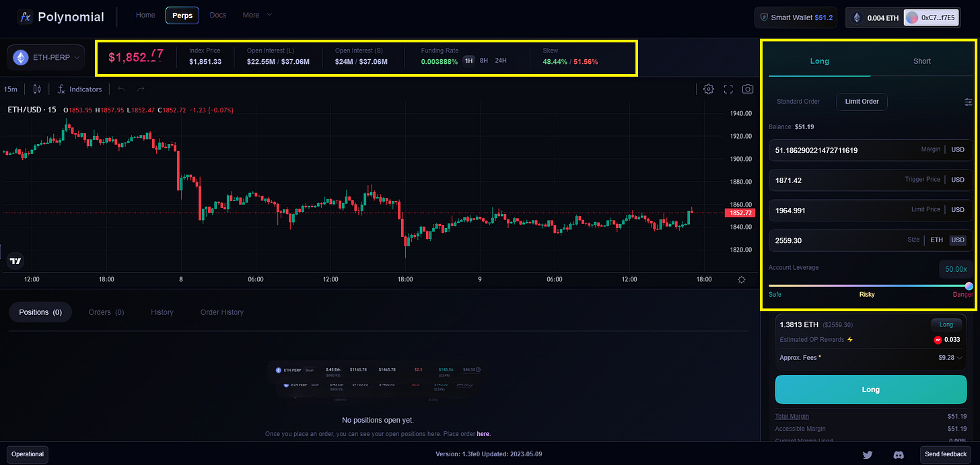Switch to the Short tab
The image size is (980, 465).
(x=922, y=61)
